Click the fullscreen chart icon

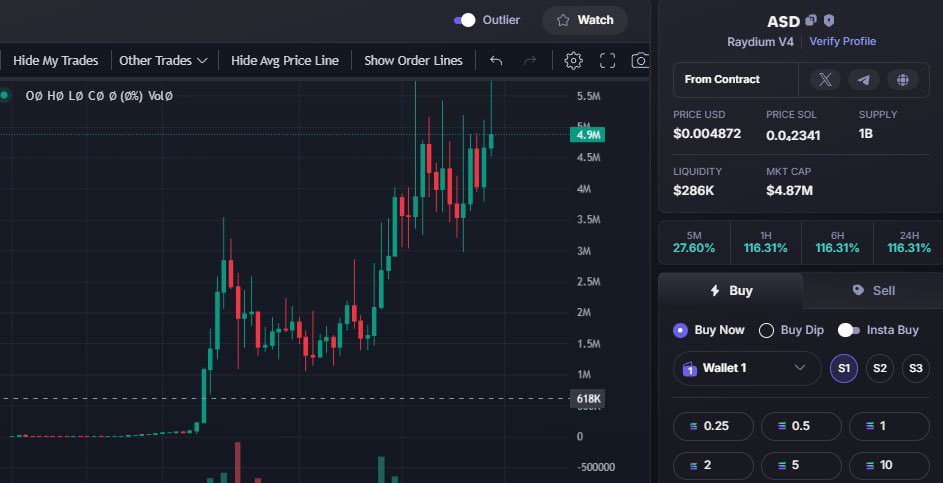pos(607,61)
